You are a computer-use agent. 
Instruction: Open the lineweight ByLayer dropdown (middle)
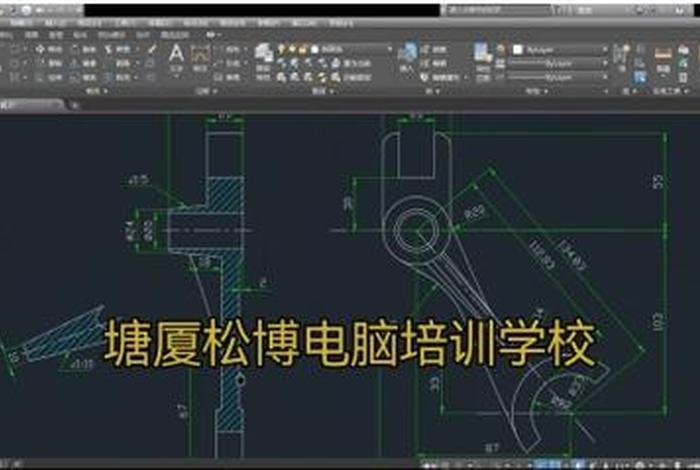tap(604, 64)
